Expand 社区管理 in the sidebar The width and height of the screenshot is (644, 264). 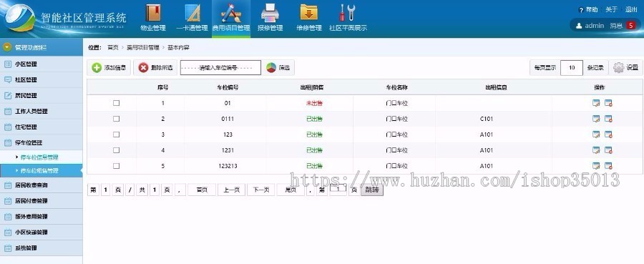41,79
